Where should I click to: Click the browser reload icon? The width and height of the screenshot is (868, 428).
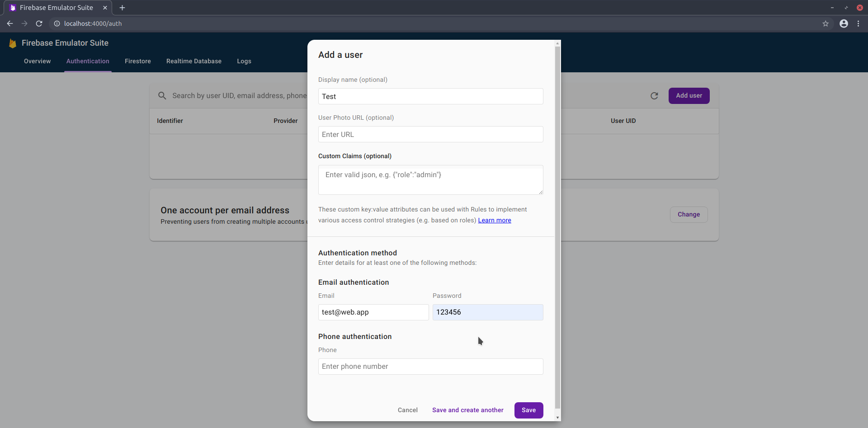[39, 24]
